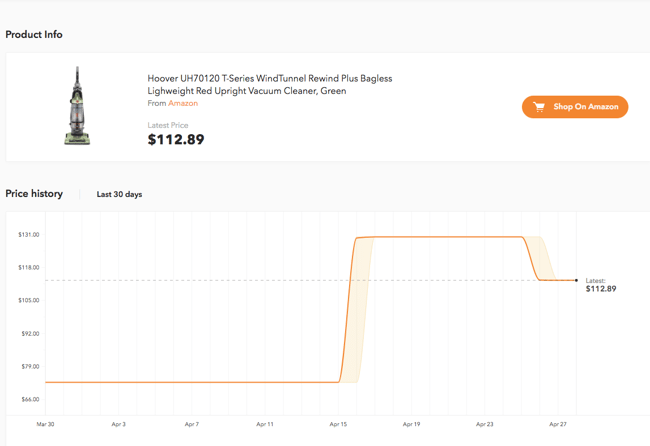Click the $105.00 axis label
The width and height of the screenshot is (650, 446).
pyautogui.click(x=29, y=300)
